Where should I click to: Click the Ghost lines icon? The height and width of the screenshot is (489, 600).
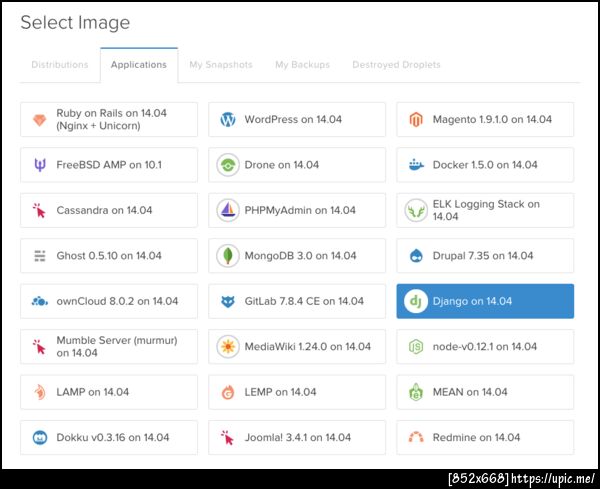(40, 256)
